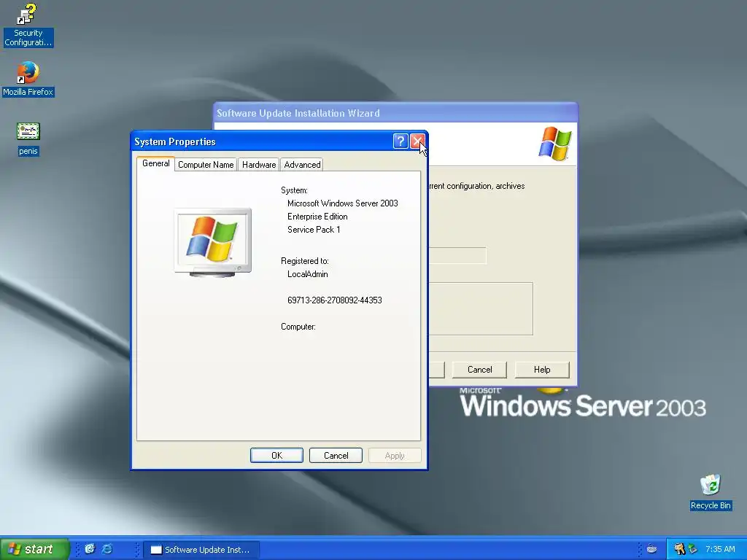Click the product ID 69713-286-2708092-44353
This screenshot has height=560, width=747.
click(x=334, y=300)
